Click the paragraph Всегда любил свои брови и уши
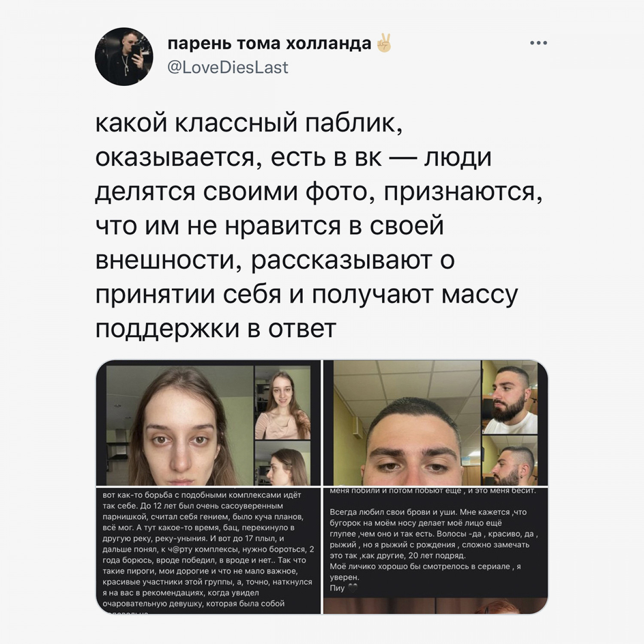This screenshot has height=644, width=644. [x=434, y=534]
